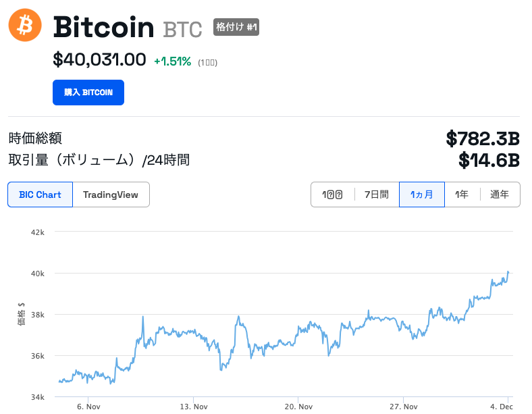
Task: Click the orange Bitcoin logo icon
Action: (x=25, y=25)
